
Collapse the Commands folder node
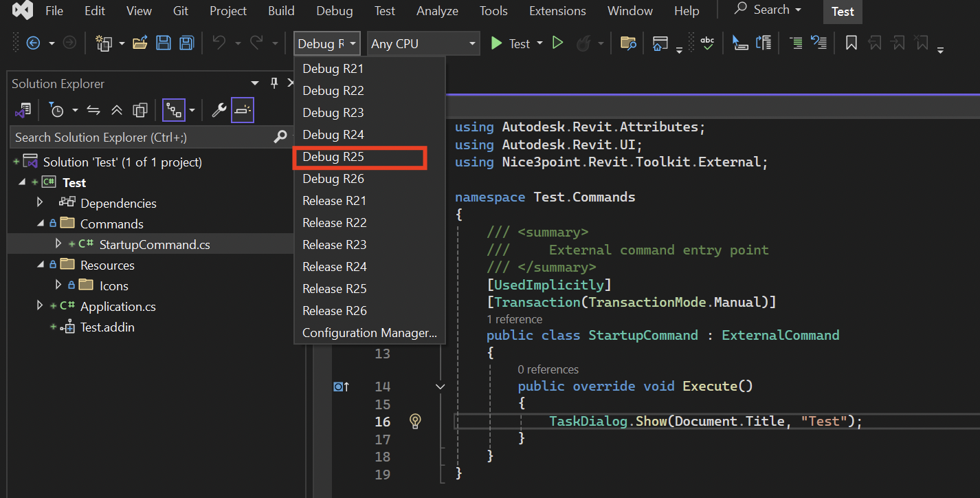(x=40, y=224)
